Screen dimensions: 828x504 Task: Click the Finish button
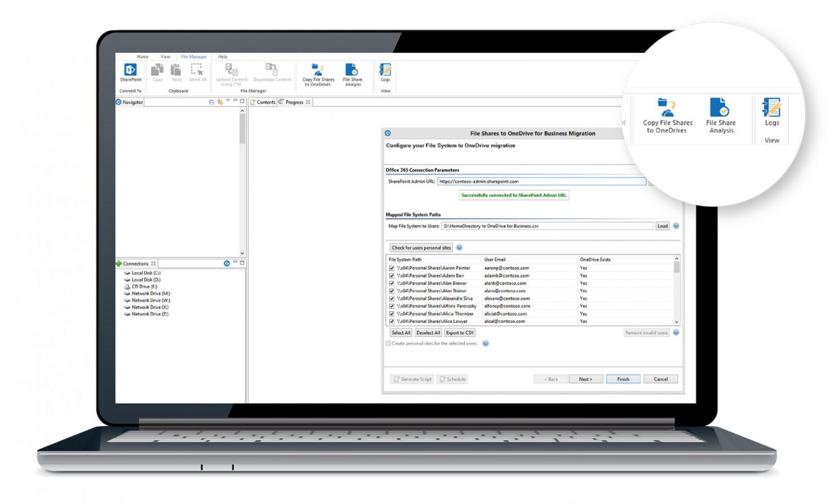coord(623,379)
